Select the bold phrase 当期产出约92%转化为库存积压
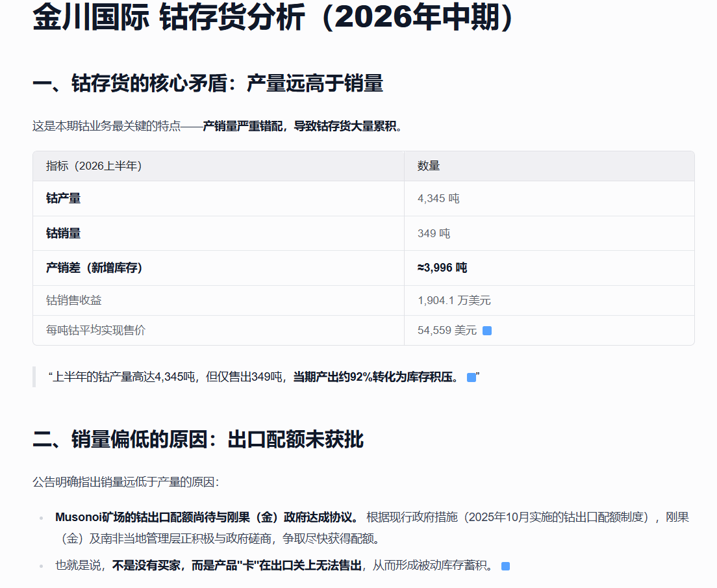The width and height of the screenshot is (717, 588). [375, 377]
